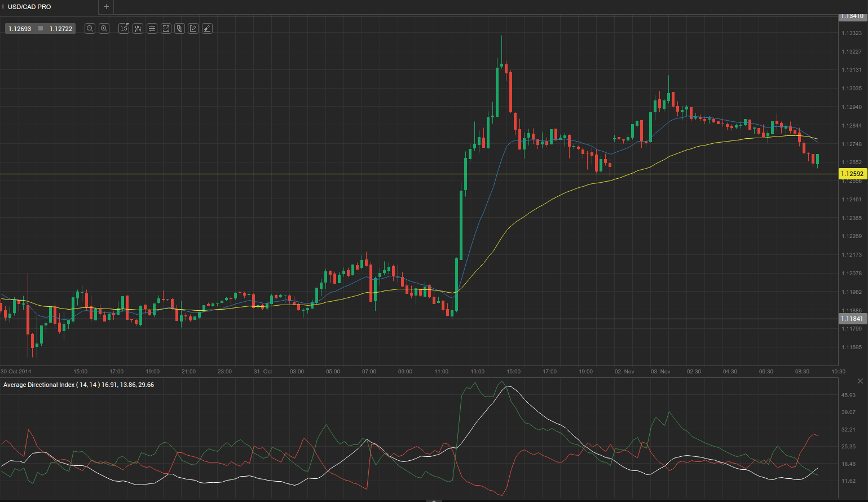This screenshot has width=868, height=502.
Task: Click the drag handle beside USD/CAD PRO
Action: pos(4,7)
